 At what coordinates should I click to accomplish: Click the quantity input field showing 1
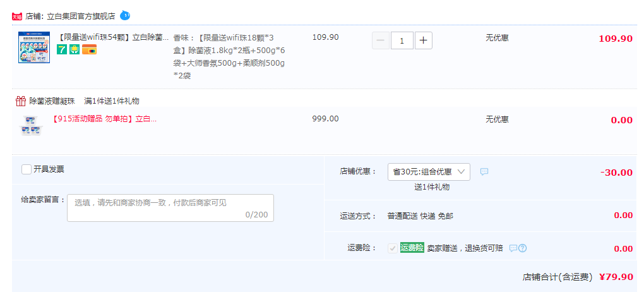(x=402, y=40)
